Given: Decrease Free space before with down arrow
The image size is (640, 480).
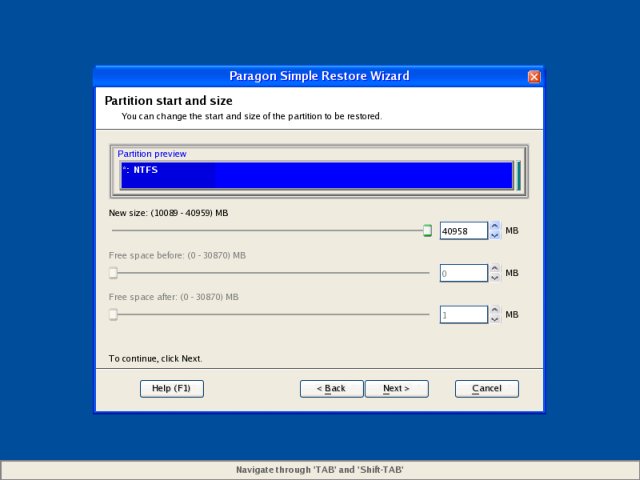Looking at the screenshot, I should 495,278.
